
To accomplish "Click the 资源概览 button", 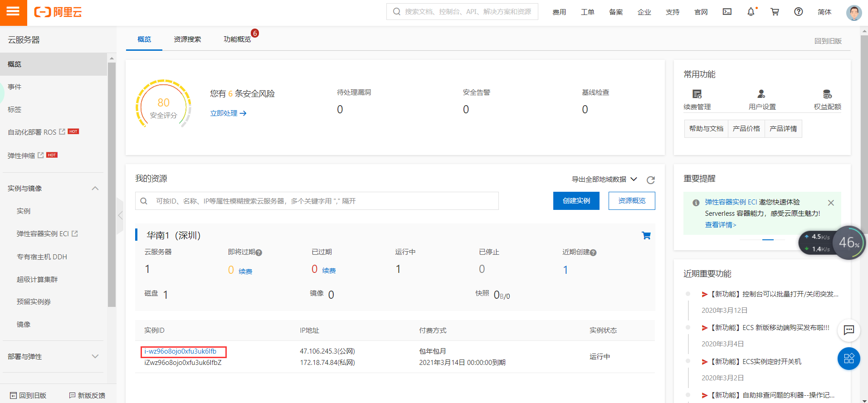I will tap(632, 201).
